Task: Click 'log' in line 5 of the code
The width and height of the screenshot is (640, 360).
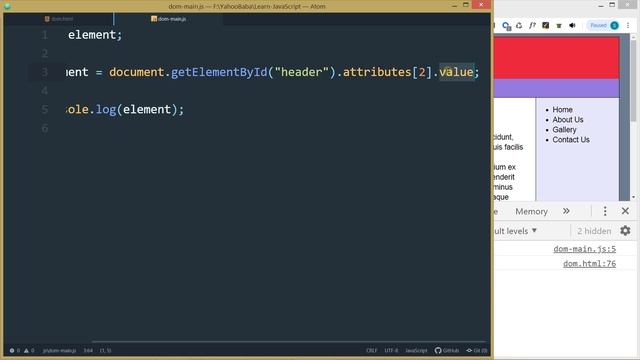Action: [106, 109]
